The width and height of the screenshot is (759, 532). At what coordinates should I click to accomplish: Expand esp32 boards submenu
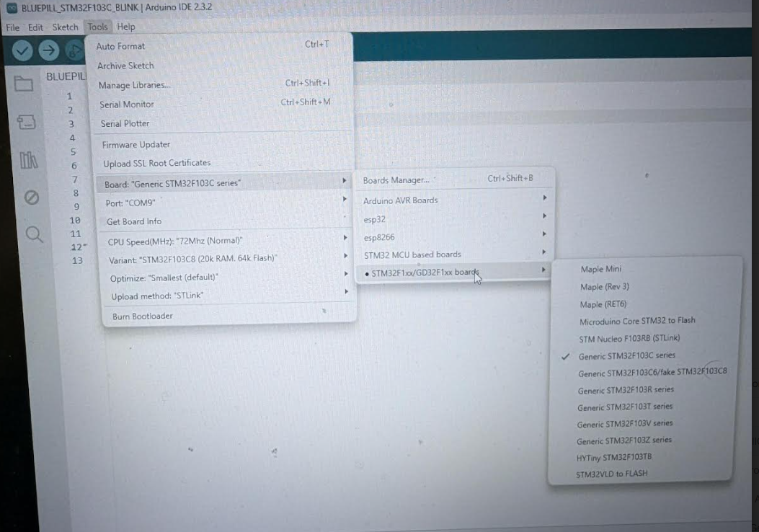tap(455, 219)
